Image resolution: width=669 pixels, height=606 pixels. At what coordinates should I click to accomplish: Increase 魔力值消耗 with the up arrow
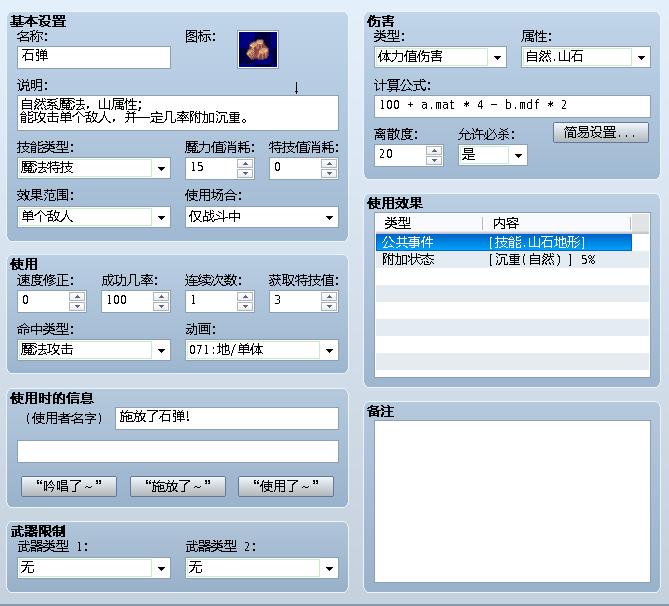click(x=245, y=163)
